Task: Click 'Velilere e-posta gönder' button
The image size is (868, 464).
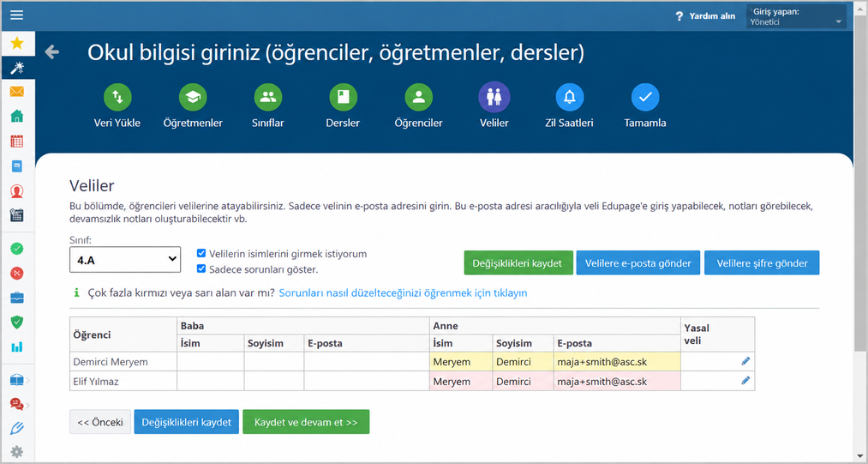Action: (x=638, y=262)
